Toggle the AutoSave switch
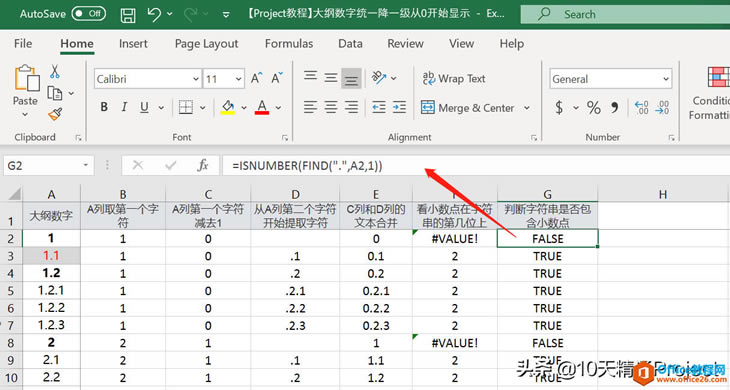 click(88, 13)
